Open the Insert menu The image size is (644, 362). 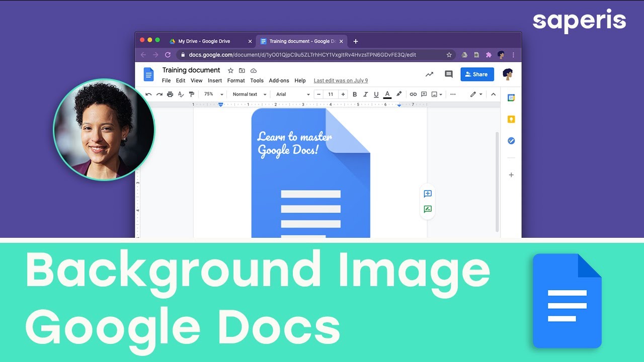[x=215, y=80]
